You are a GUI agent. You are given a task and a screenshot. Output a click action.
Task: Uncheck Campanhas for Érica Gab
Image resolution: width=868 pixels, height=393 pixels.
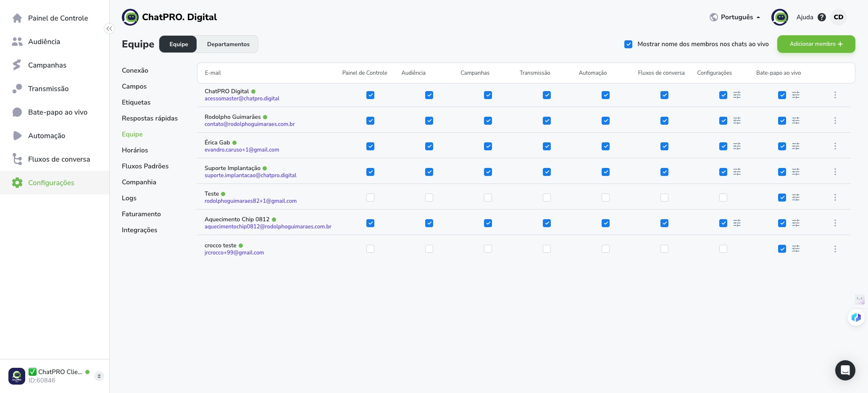click(488, 147)
